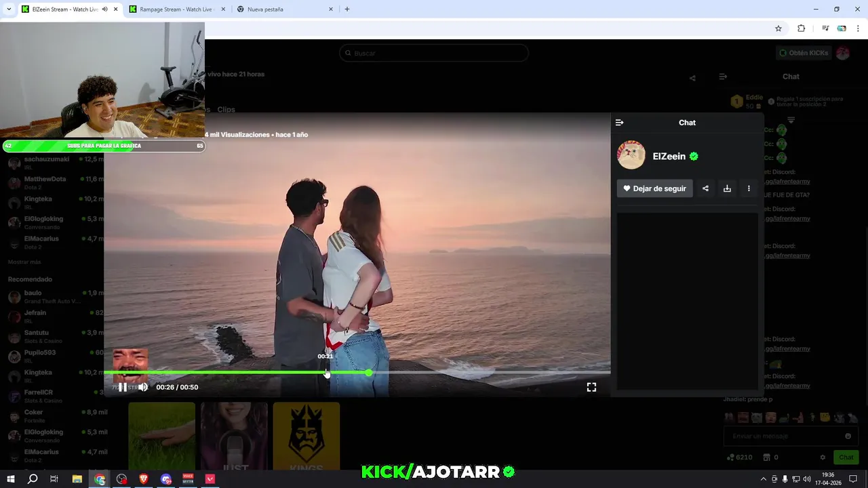Viewport: 868px width, 488px height.
Task: Open a new browser tab
Action: (347, 9)
